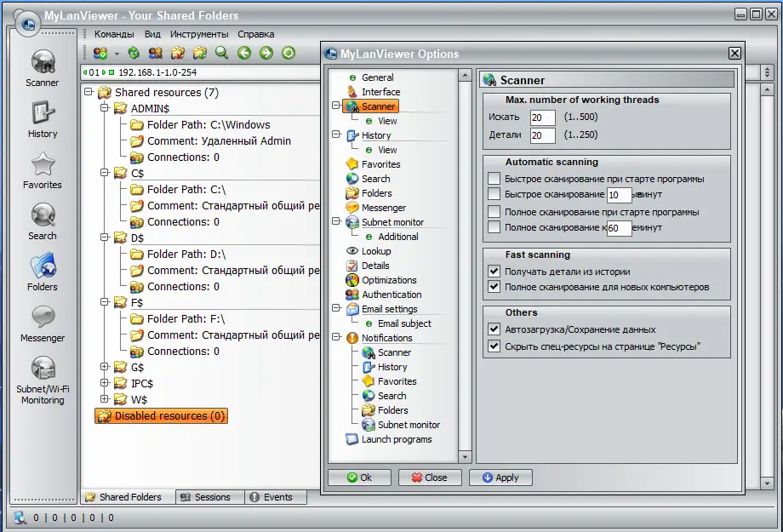Click options tree scrollbar up arrow
Screen dimensions: 783x532
click(x=465, y=76)
